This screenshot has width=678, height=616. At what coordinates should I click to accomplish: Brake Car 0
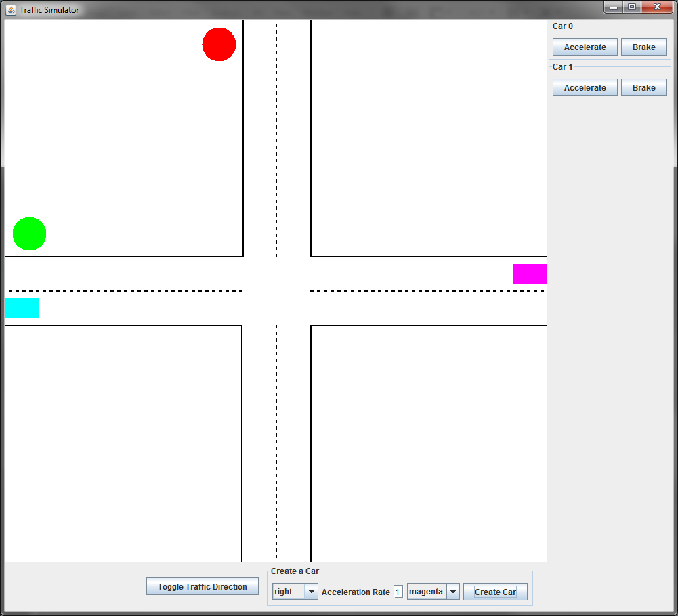click(643, 47)
